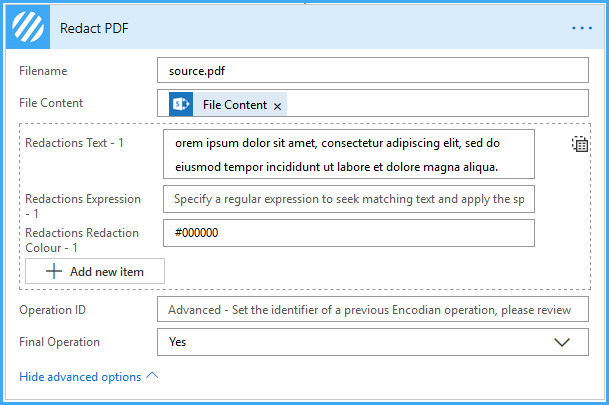Collapse options using the upward chevron icon
This screenshot has height=405, width=609.
pyautogui.click(x=152, y=375)
